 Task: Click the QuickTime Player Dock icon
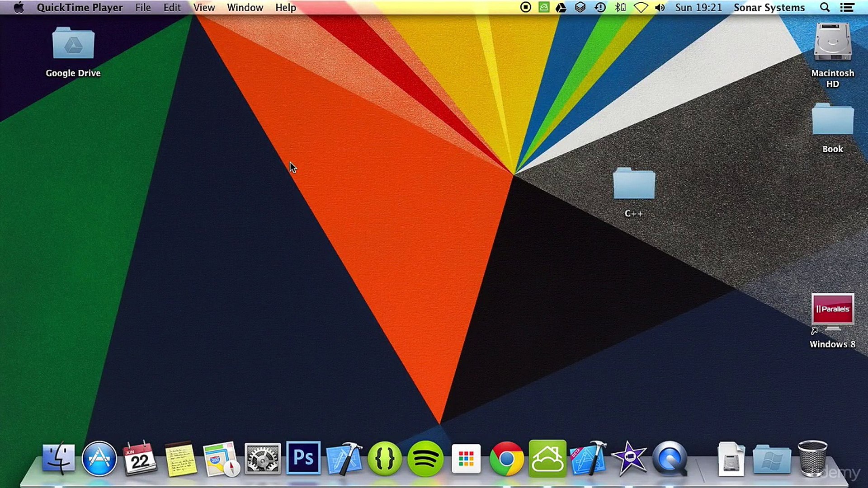[670, 459]
